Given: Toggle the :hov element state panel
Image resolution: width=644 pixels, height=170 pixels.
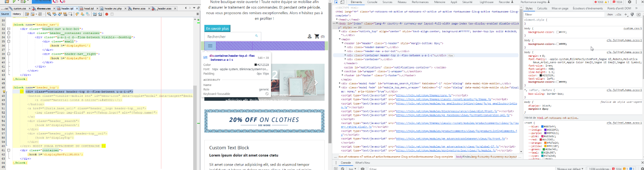Looking at the screenshot, I should tap(610, 14).
